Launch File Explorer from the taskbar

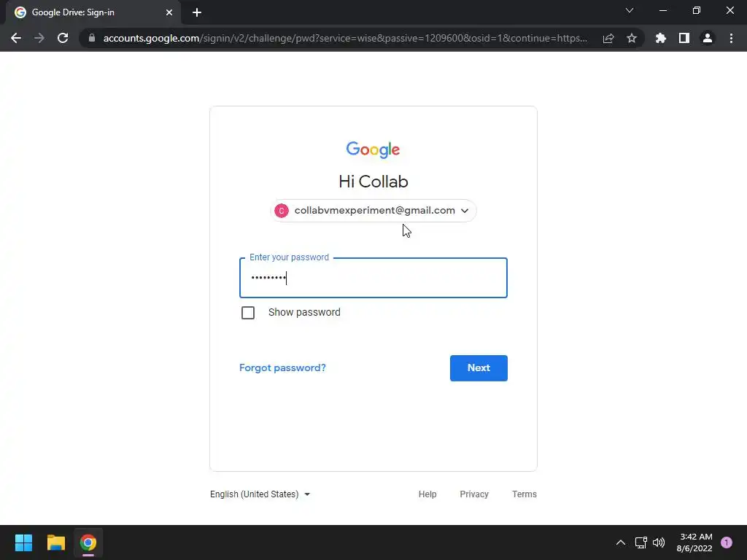(55, 542)
